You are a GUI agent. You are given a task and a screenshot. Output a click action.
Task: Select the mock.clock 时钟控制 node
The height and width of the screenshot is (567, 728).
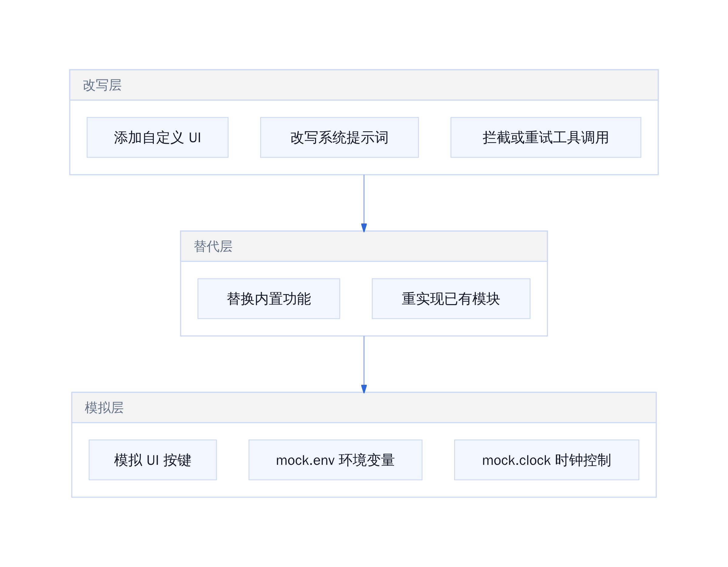tap(546, 460)
